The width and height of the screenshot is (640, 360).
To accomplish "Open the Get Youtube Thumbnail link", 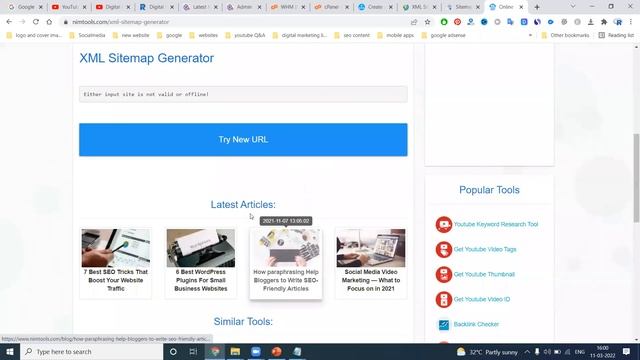I will [x=484, y=274].
